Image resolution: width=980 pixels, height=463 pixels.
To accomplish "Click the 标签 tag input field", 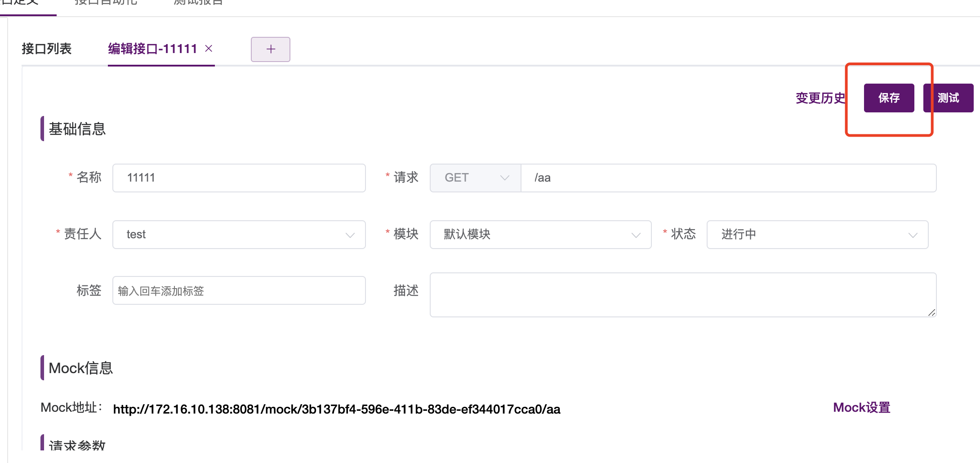I will click(238, 290).
